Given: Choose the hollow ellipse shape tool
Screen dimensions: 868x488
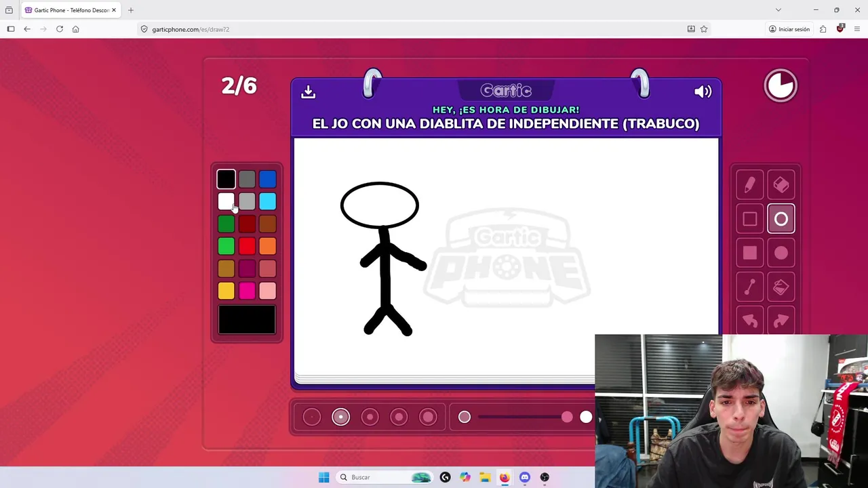Looking at the screenshot, I should coord(781,219).
